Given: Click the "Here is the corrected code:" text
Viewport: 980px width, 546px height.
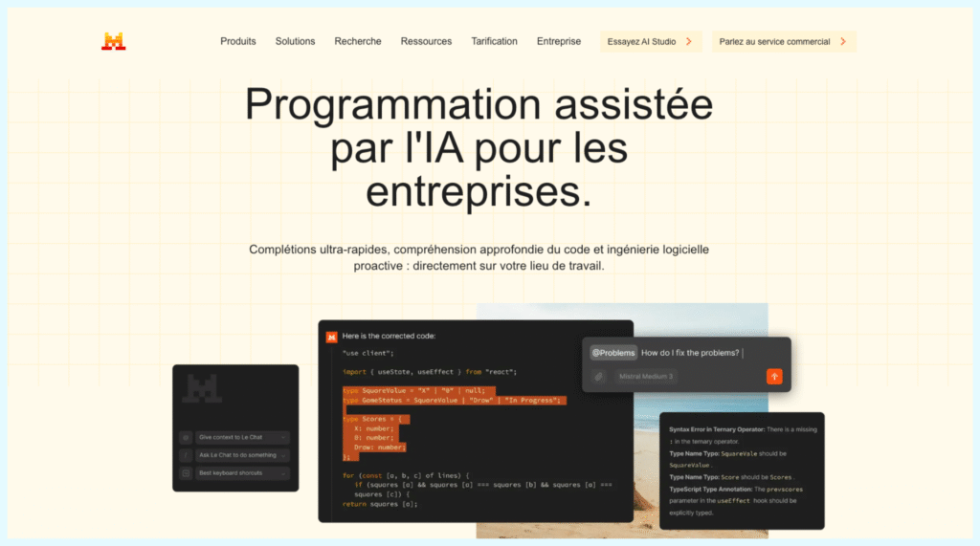Looking at the screenshot, I should pyautogui.click(x=389, y=336).
